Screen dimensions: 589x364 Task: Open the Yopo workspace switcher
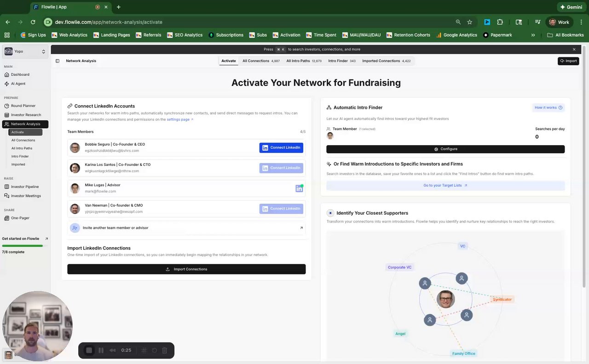click(x=25, y=51)
